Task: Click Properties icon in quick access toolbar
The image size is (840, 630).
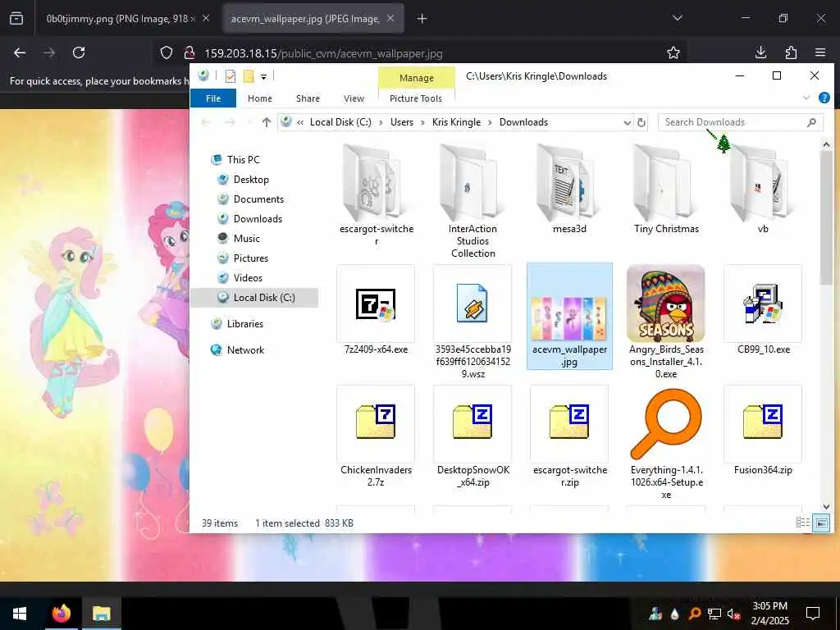Action: (x=231, y=76)
